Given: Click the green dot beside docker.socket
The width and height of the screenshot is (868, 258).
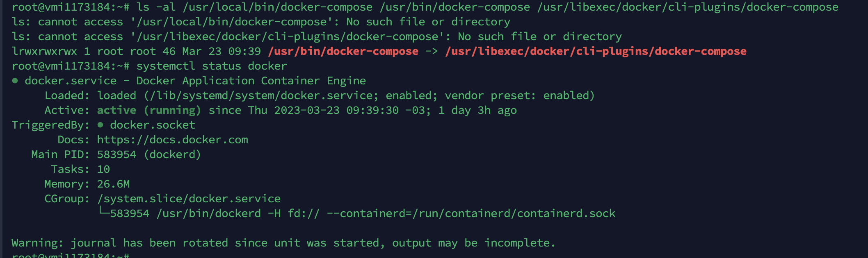Looking at the screenshot, I should 100,125.
